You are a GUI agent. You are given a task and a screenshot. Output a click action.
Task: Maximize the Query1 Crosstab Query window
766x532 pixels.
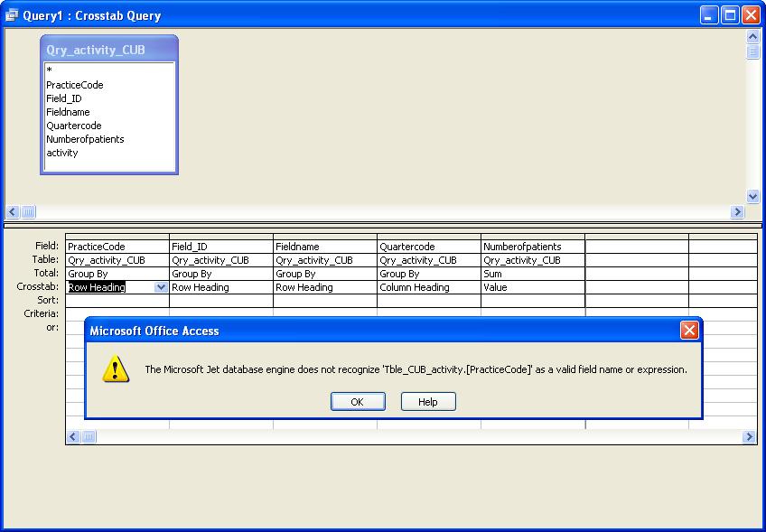point(730,15)
